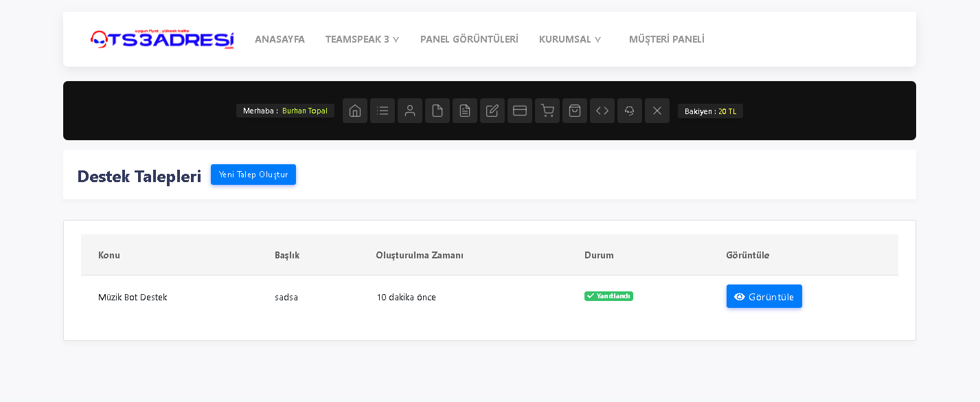Click the Yeni Talep Oluştur button
This screenshot has height=402, width=980.
tap(253, 175)
